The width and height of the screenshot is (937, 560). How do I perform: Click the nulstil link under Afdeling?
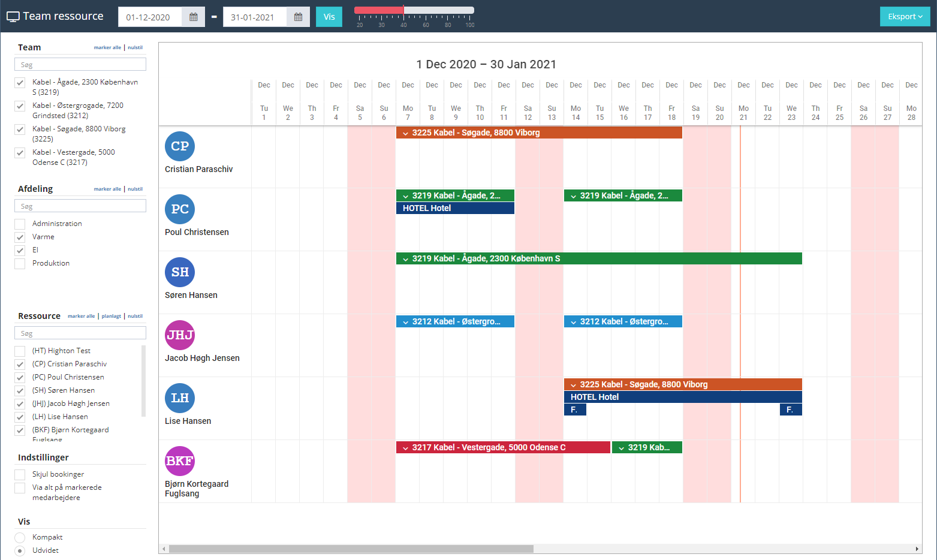coord(135,189)
